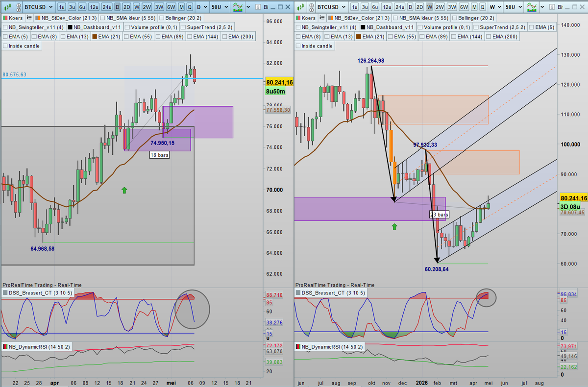The width and height of the screenshot is (588, 387).
Task: Check EMA (5) in daily chart
Action: (5, 37)
